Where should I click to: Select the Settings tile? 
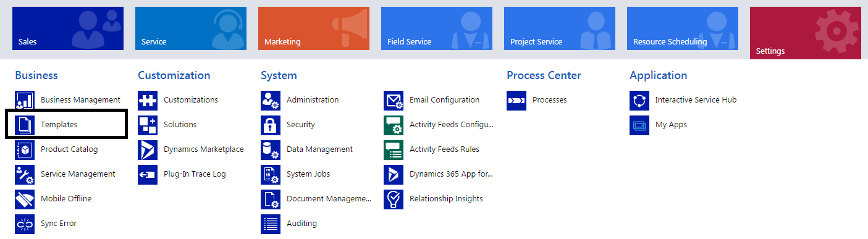(x=806, y=33)
